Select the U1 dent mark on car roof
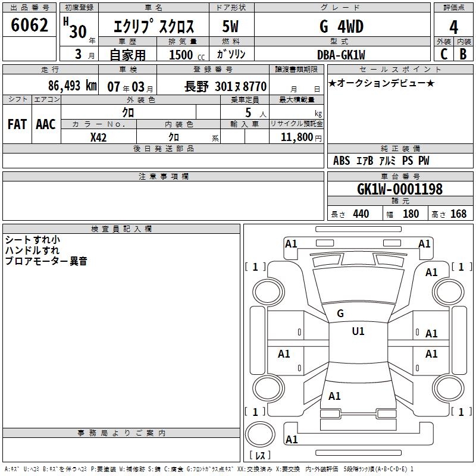 pos(358,331)
